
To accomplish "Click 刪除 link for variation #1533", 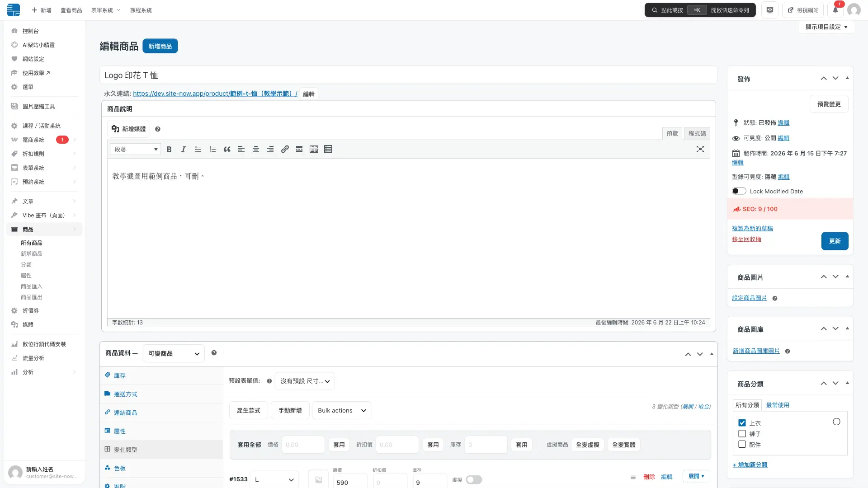I will coord(649,477).
